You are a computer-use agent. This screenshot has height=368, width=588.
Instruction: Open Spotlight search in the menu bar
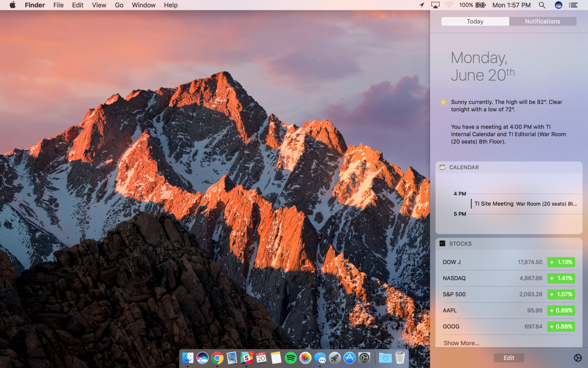point(542,5)
